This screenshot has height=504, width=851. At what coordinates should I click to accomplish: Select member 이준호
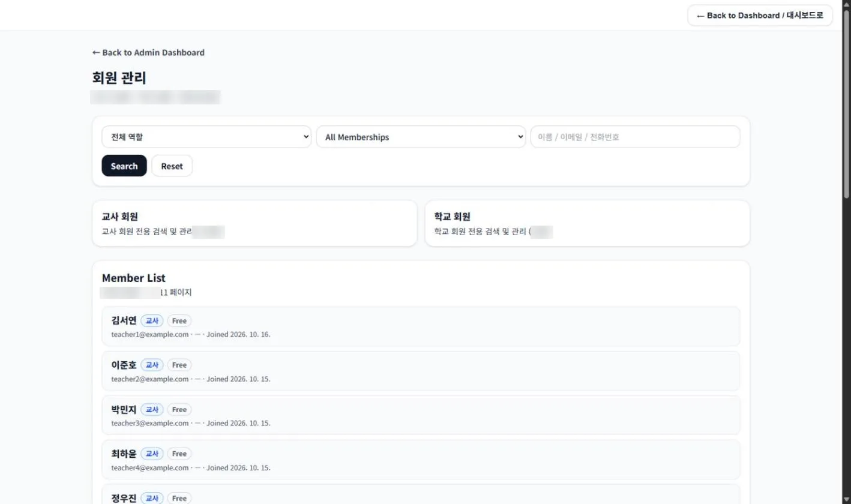[421, 371]
